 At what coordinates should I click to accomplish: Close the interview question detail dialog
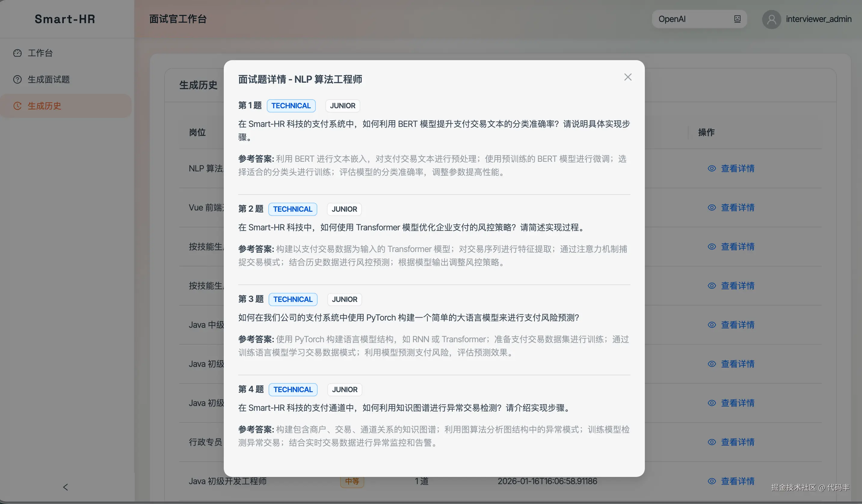tap(628, 77)
